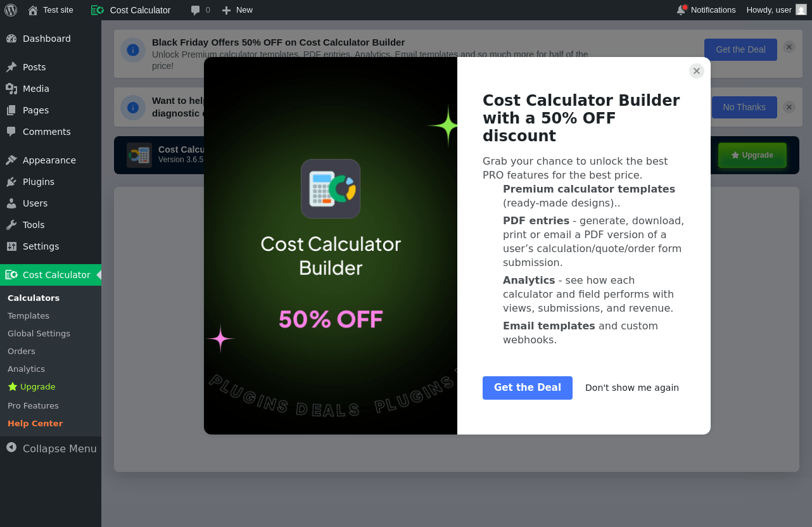The height and width of the screenshot is (527, 812).
Task: Click the popup heading about 50% OFF discount
Action: click(x=581, y=118)
